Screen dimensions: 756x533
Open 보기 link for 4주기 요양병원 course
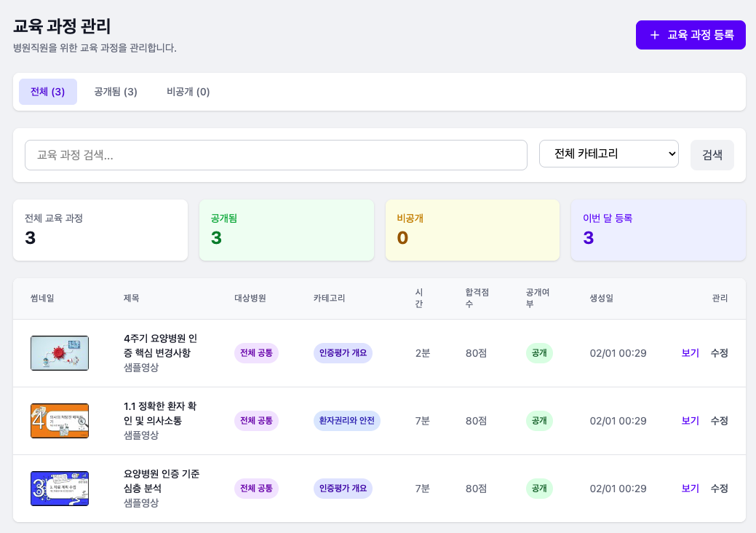pos(689,353)
